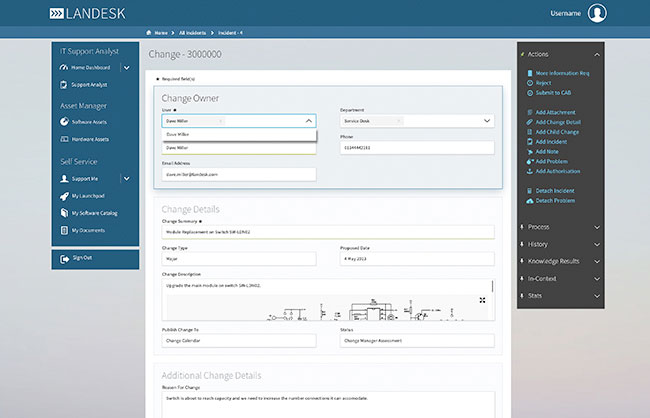Screen dimensions: 650x418
Task: Click the My Launchpad rocket icon
Action: pyautogui.click(x=62, y=195)
